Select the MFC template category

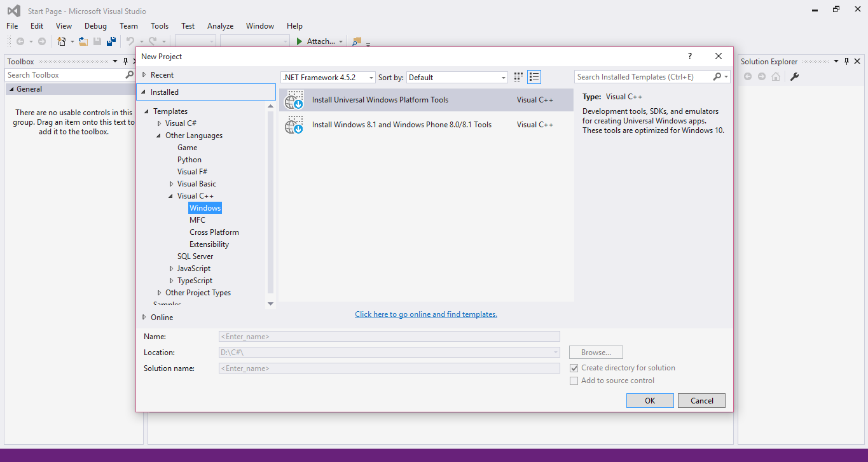(x=197, y=220)
